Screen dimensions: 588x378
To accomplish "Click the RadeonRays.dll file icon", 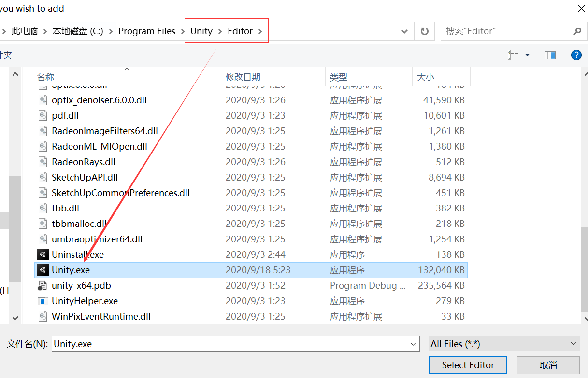I will (43, 162).
